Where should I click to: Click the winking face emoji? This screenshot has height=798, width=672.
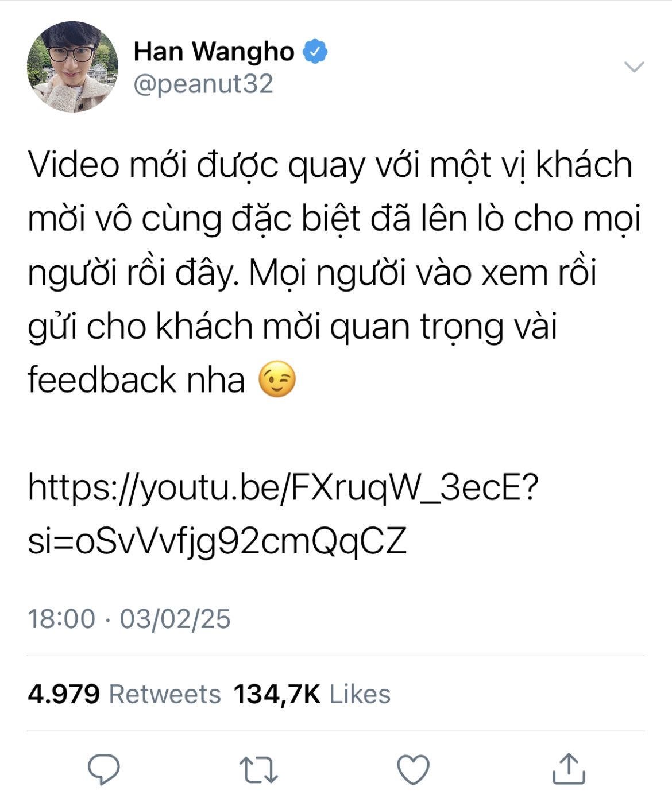(x=277, y=379)
